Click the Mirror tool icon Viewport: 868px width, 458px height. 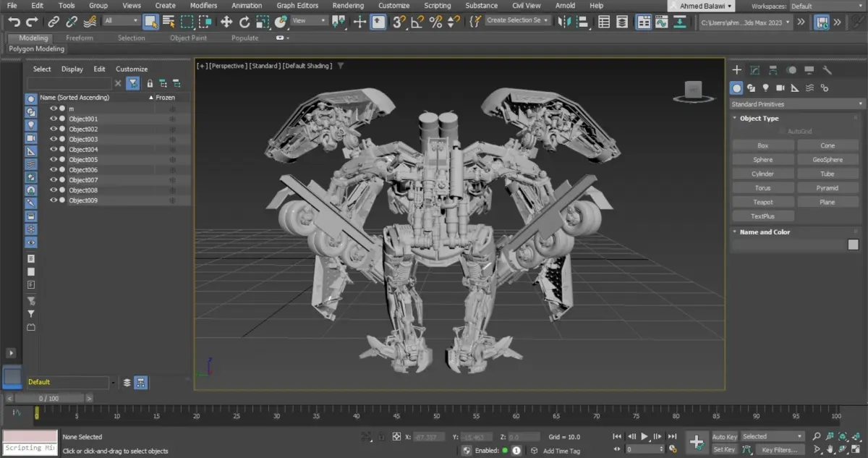point(566,22)
